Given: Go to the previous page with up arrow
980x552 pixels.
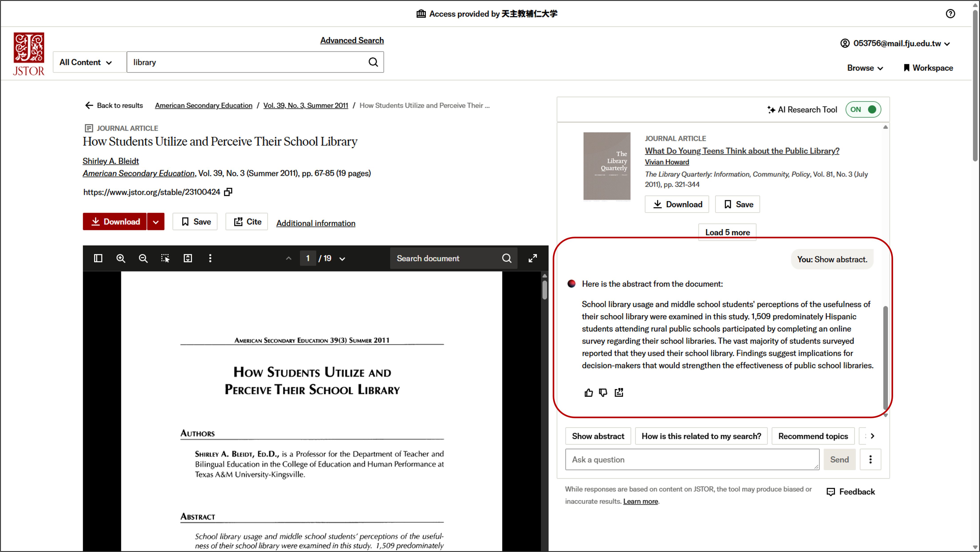Looking at the screenshot, I should coord(289,258).
